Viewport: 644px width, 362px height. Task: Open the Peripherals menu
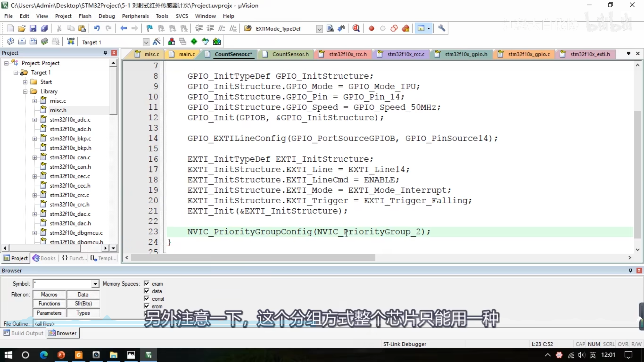(x=135, y=16)
